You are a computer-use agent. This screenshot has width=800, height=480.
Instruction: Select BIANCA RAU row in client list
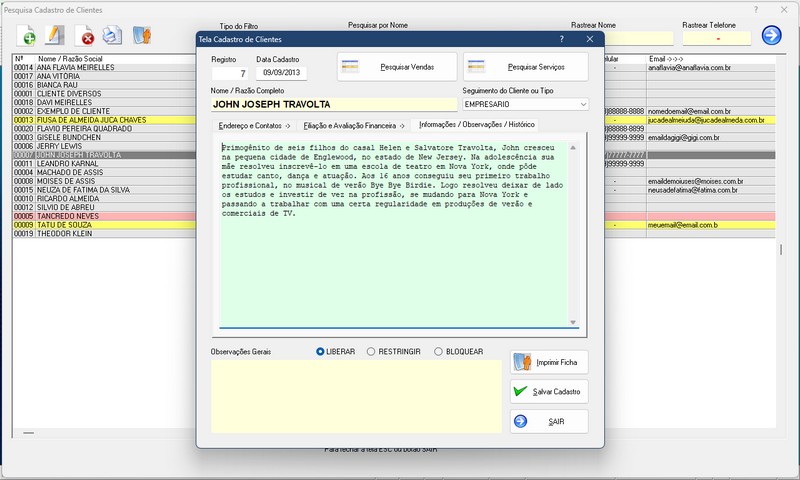(105, 85)
